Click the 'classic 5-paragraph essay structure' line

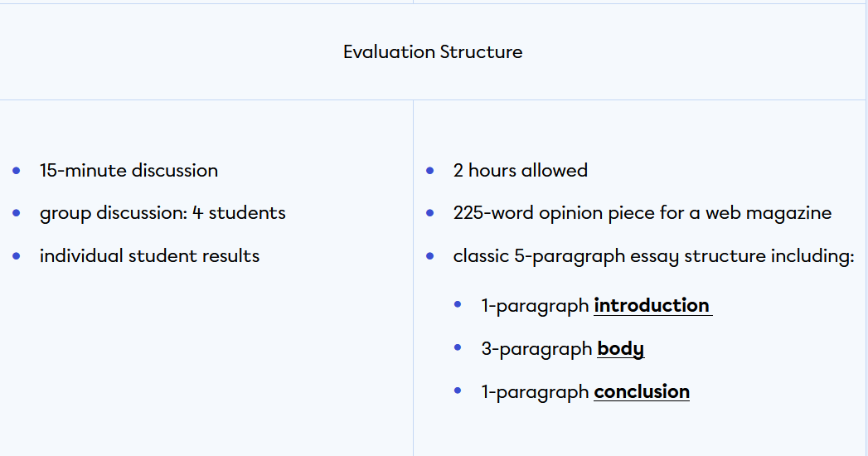pyautogui.click(x=653, y=256)
